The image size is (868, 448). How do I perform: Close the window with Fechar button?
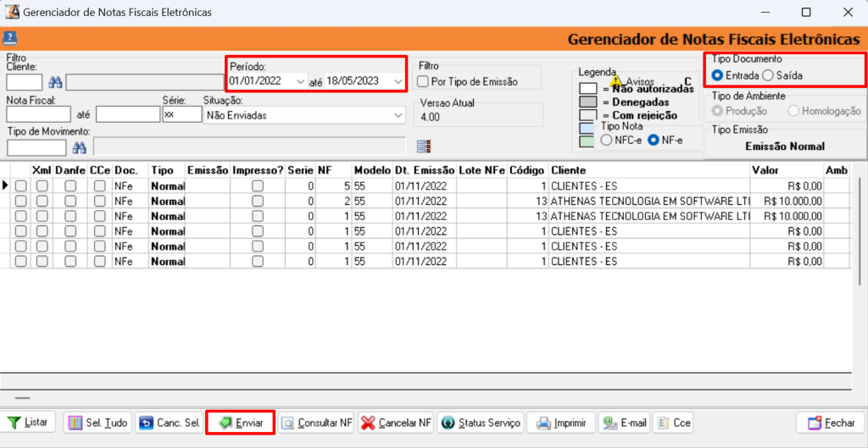click(x=831, y=423)
